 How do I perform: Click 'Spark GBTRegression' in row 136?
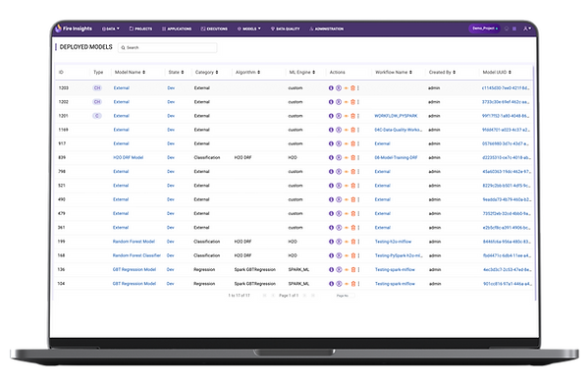pos(255,270)
